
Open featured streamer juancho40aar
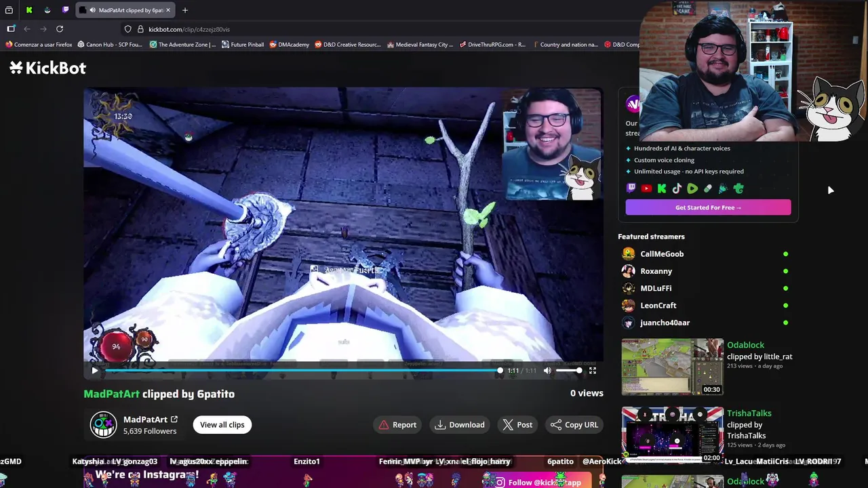tap(665, 323)
